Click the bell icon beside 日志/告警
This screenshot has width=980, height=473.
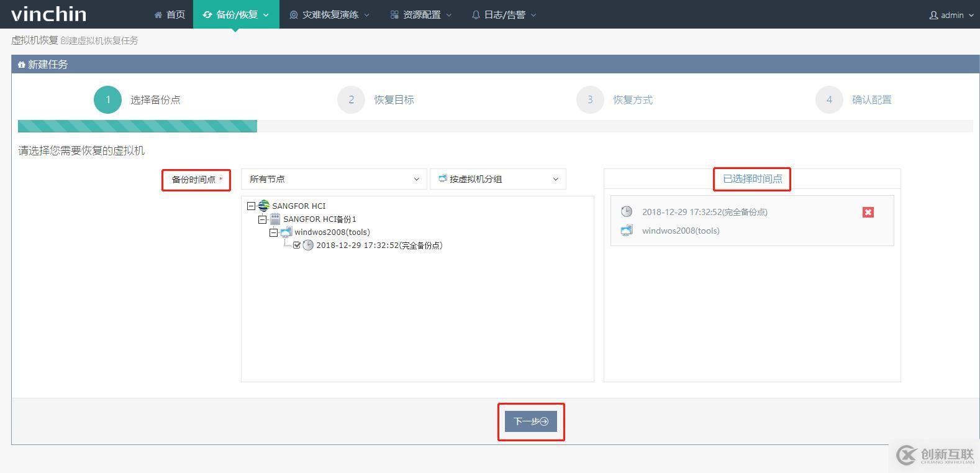coord(476,15)
